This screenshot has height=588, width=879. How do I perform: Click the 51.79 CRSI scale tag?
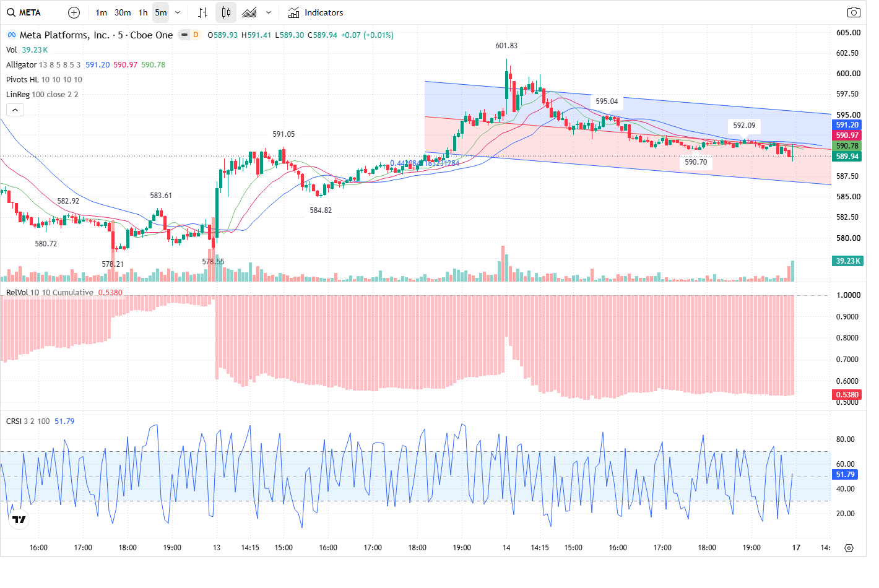pyautogui.click(x=846, y=475)
